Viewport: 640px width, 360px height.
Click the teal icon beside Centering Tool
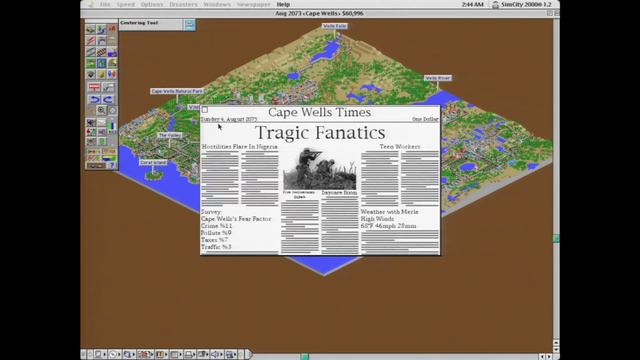[x=189, y=24]
